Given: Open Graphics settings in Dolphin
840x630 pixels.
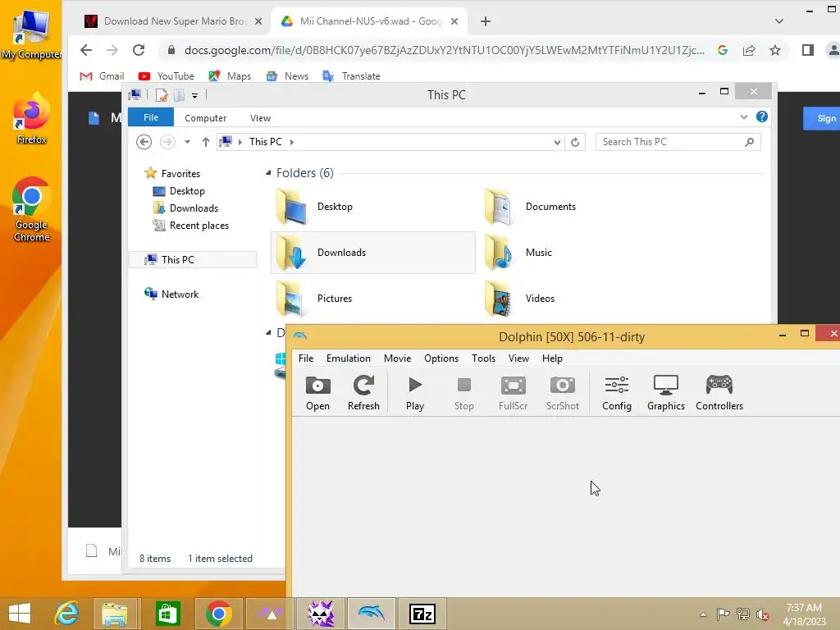Looking at the screenshot, I should pyautogui.click(x=666, y=393).
